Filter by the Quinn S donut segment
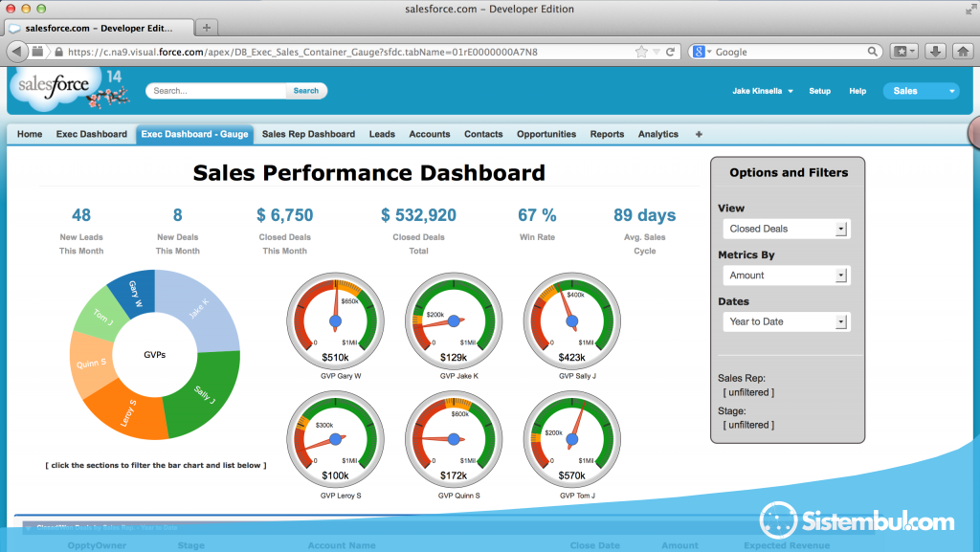980x552 pixels. 91,364
